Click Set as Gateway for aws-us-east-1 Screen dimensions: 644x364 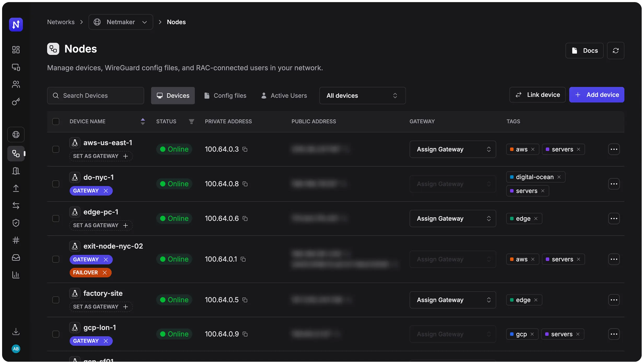tap(101, 156)
